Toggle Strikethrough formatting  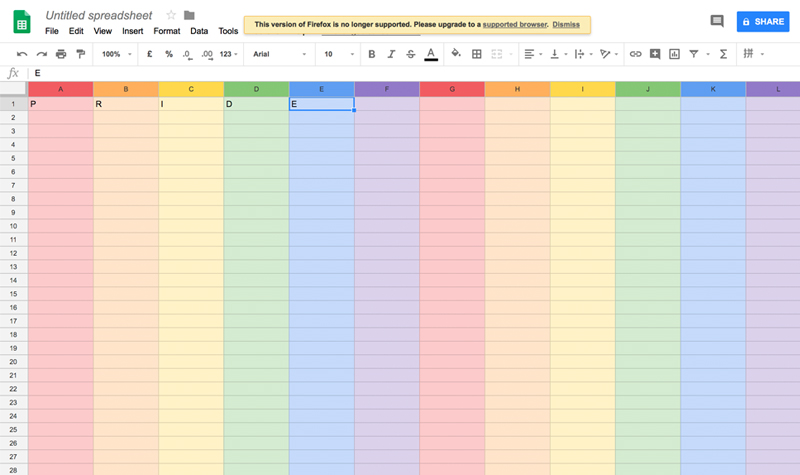411,54
